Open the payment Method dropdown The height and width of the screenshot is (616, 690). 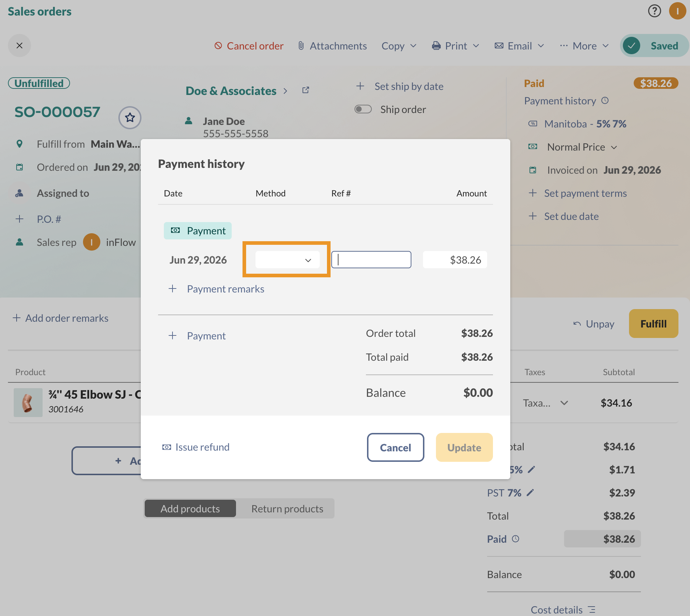tap(287, 260)
